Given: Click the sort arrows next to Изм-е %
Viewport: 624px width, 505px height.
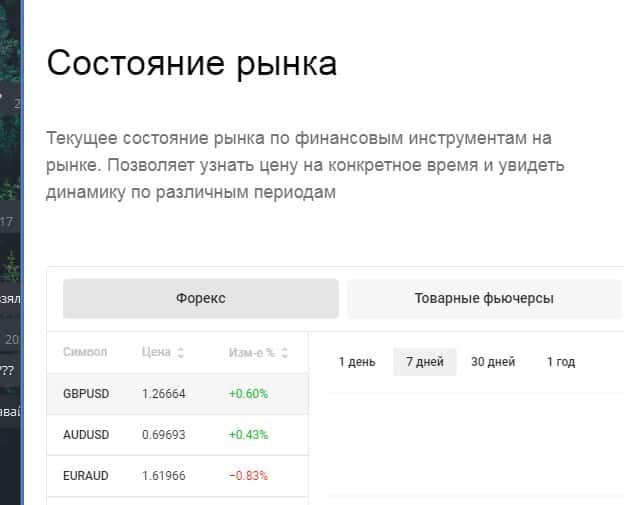Looking at the screenshot, I should (x=285, y=353).
